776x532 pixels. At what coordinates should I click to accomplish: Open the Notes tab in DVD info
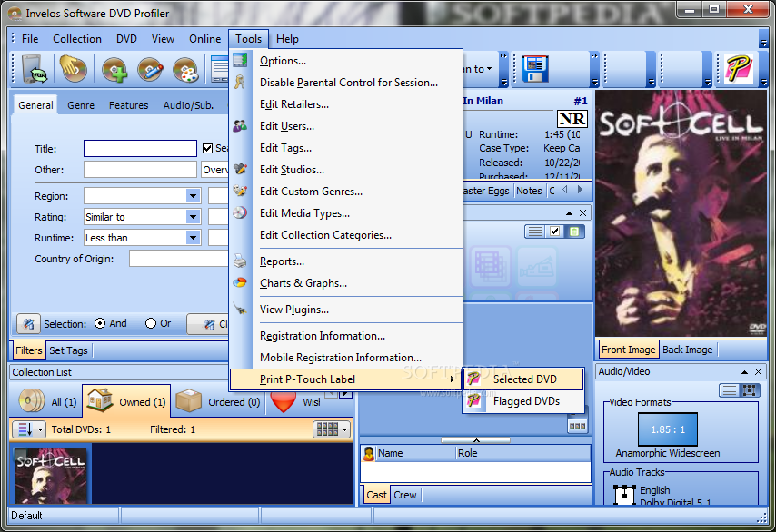coord(529,191)
